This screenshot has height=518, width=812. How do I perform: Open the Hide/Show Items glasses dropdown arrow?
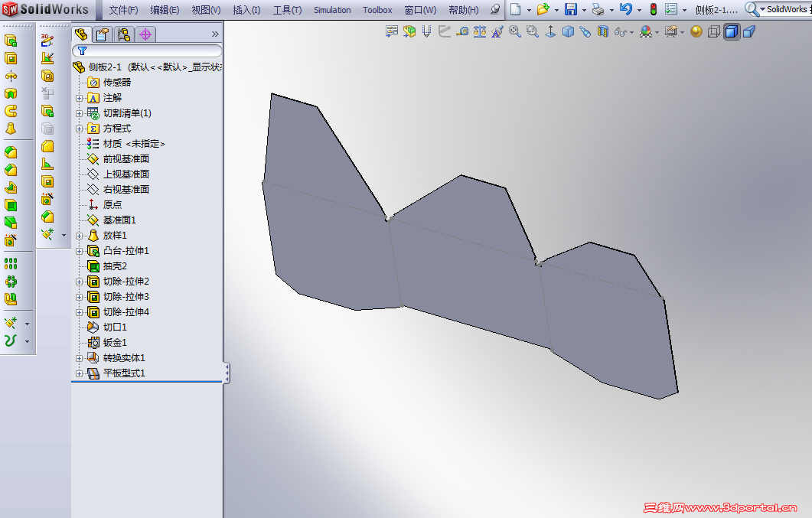[x=632, y=33]
